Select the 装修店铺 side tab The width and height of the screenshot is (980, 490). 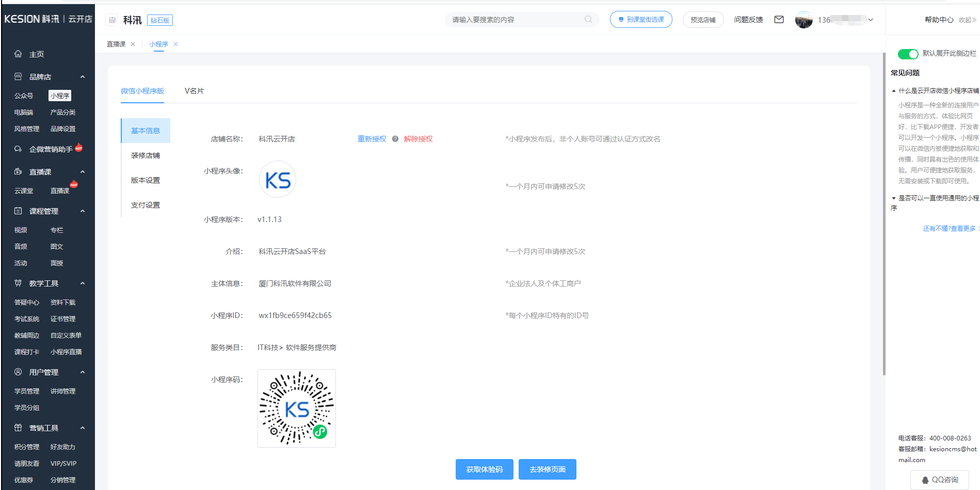(x=146, y=155)
